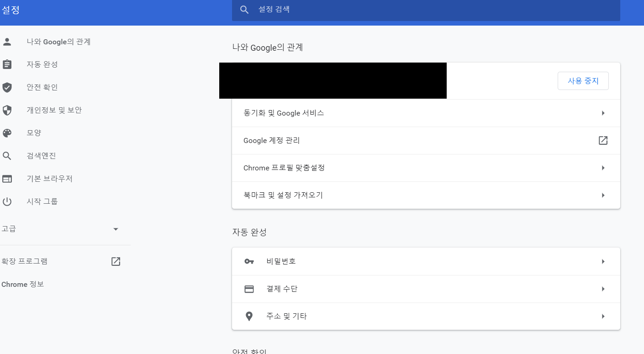The height and width of the screenshot is (354, 644).
Task: Click the credit card icon next to 결제 수단
Action: click(x=249, y=289)
